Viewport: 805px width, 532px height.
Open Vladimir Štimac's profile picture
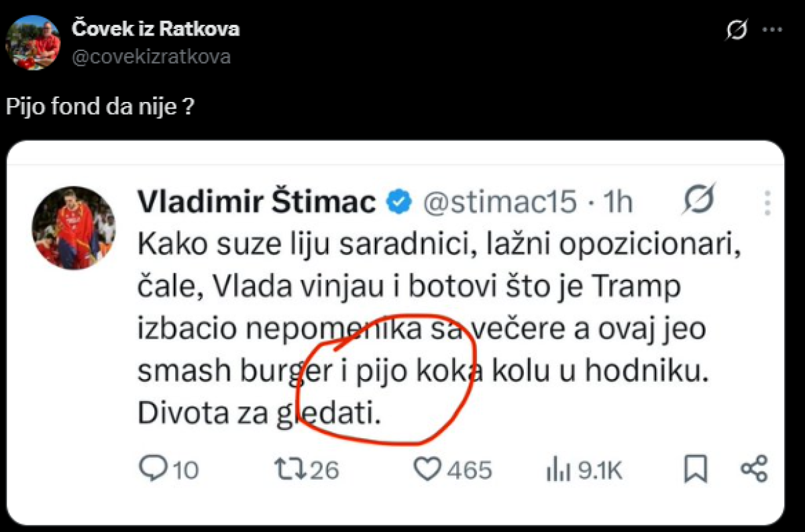pyautogui.click(x=74, y=228)
